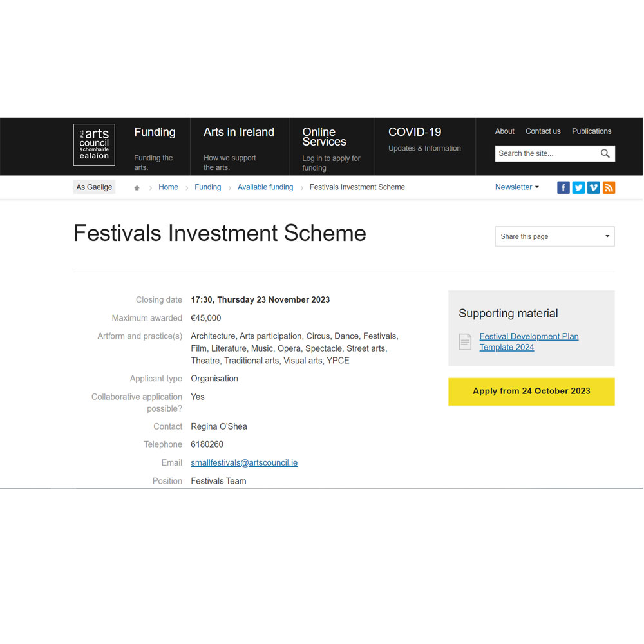Click the document icon under Supporting material
Viewport: 644px width, 644px height.
point(465,342)
